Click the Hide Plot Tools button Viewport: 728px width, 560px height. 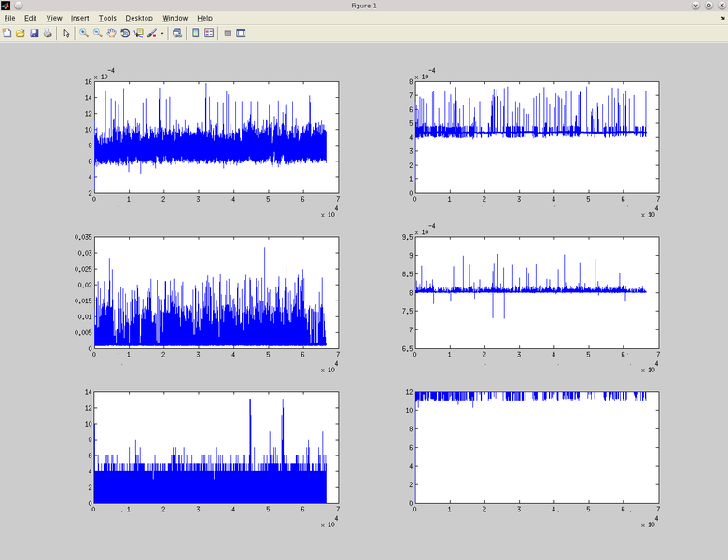228,33
